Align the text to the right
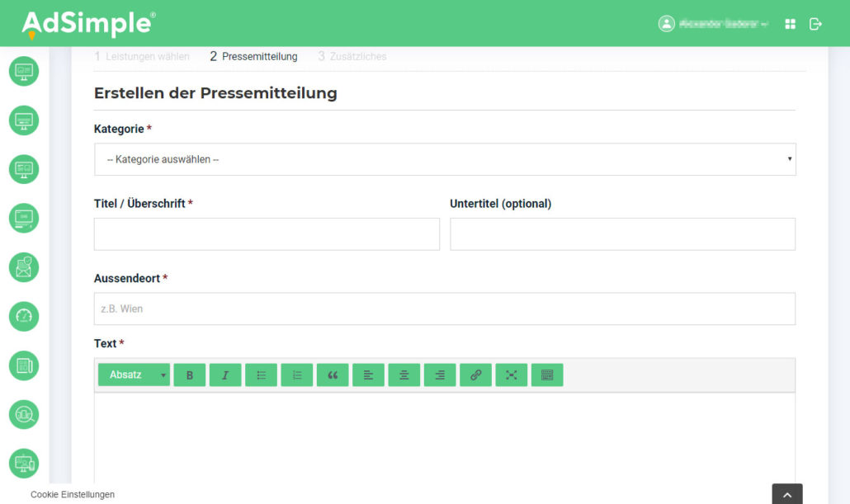This screenshot has width=850, height=504. tap(439, 374)
